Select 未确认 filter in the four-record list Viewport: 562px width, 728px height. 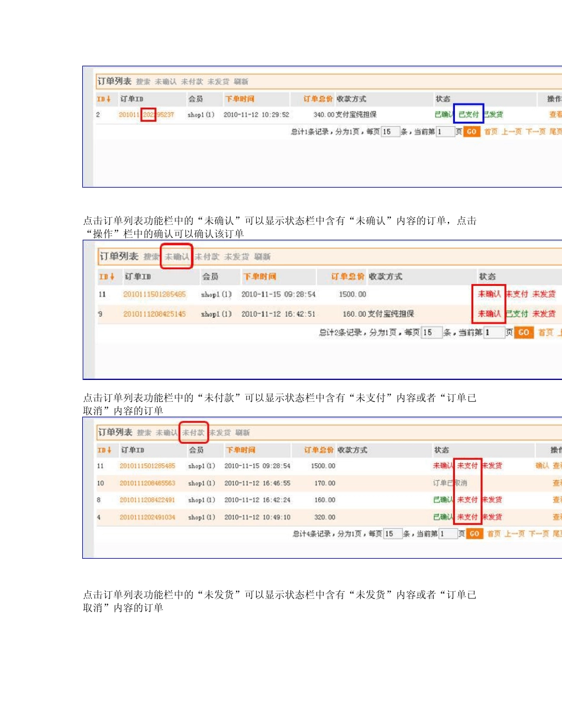click(167, 433)
